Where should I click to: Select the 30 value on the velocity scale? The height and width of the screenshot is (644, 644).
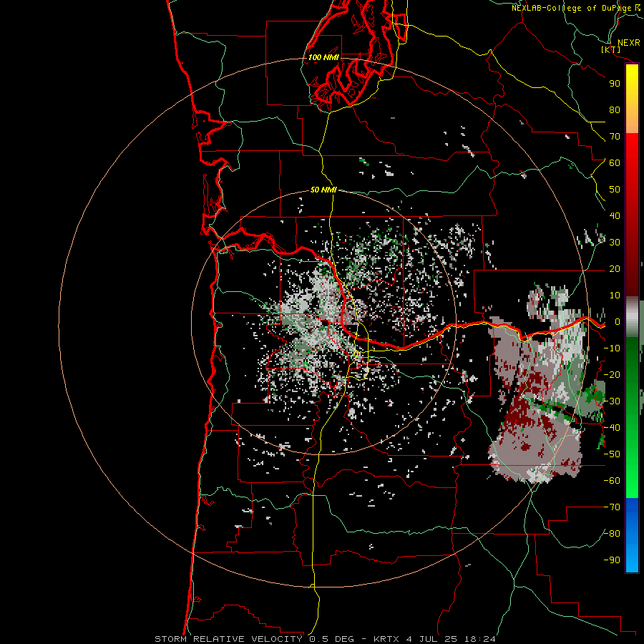[615, 243]
